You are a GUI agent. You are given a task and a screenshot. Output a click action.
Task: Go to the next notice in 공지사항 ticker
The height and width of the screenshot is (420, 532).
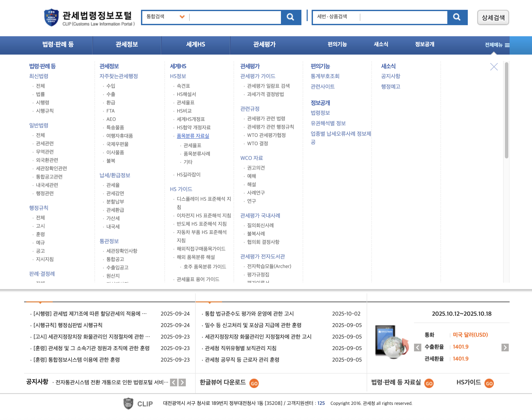(182, 382)
